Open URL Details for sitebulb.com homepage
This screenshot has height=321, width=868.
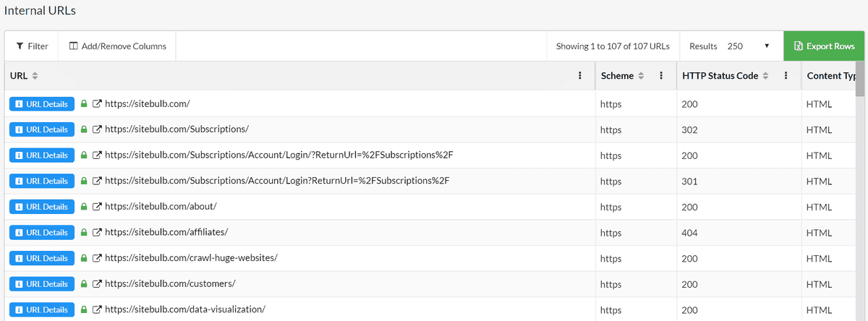tap(42, 104)
